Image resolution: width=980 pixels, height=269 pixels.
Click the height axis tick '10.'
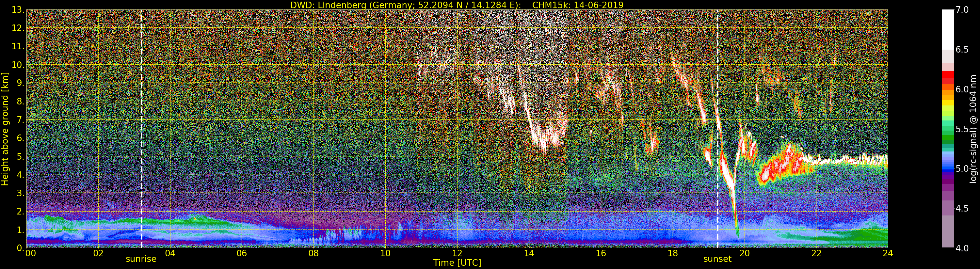(x=18, y=65)
